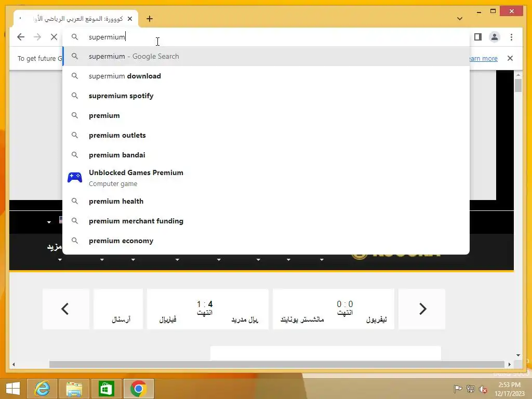532x399 pixels.
Task: Click the muted volume tray icon
Action: pos(483,389)
